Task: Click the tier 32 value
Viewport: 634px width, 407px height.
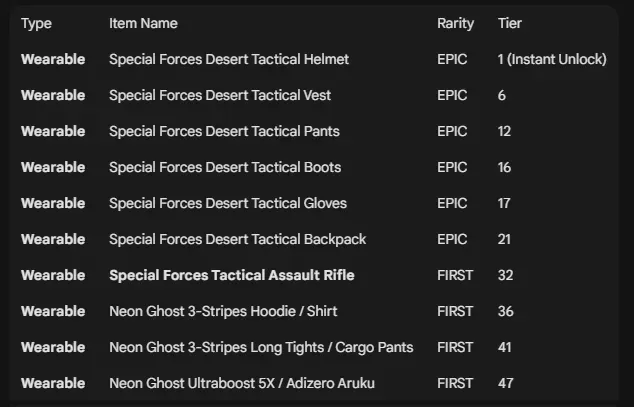Action: point(506,275)
